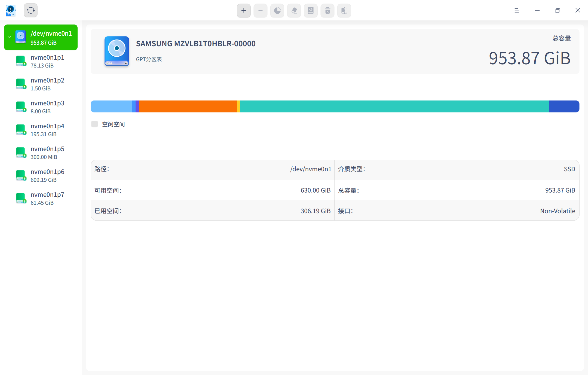Click the format disk icon on the toolbar

coord(310,10)
